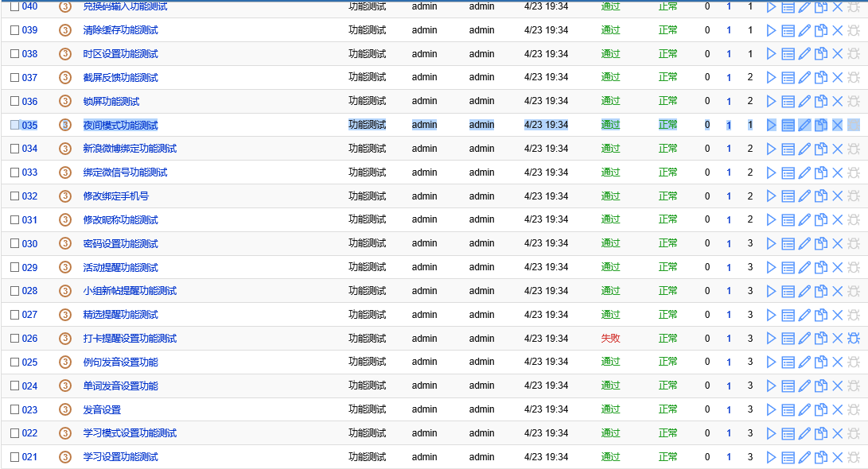
Task: Run case 031 修改昵称功能测试
Action: (x=771, y=220)
